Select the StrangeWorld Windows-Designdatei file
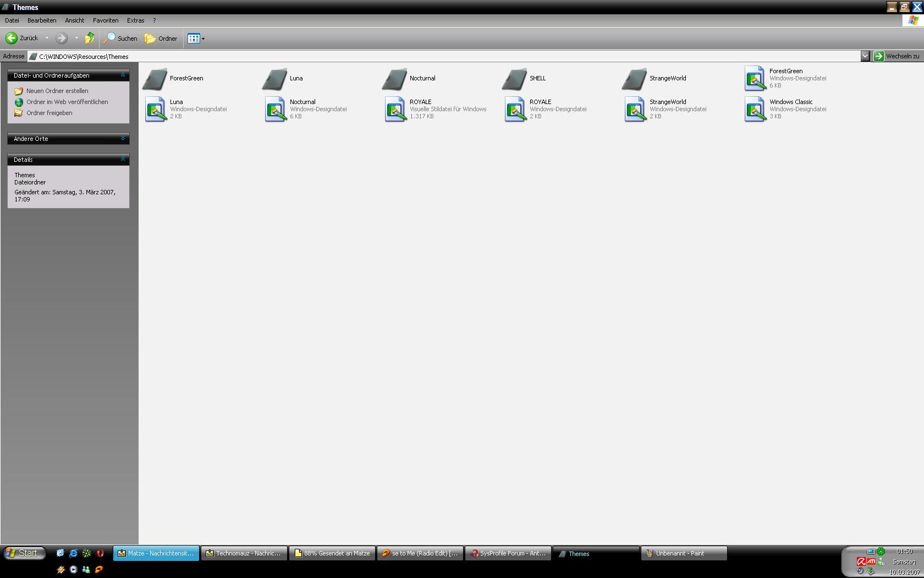 [x=665, y=109]
